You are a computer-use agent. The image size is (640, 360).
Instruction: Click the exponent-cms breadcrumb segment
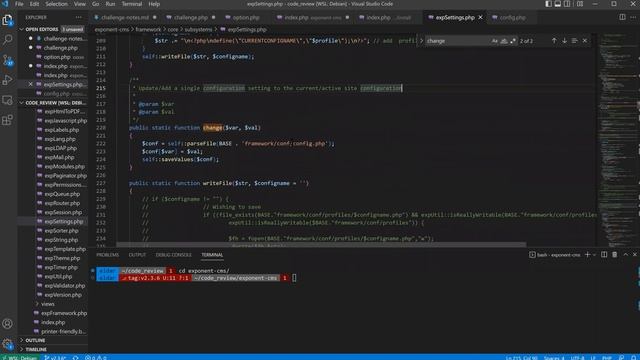[x=111, y=29]
